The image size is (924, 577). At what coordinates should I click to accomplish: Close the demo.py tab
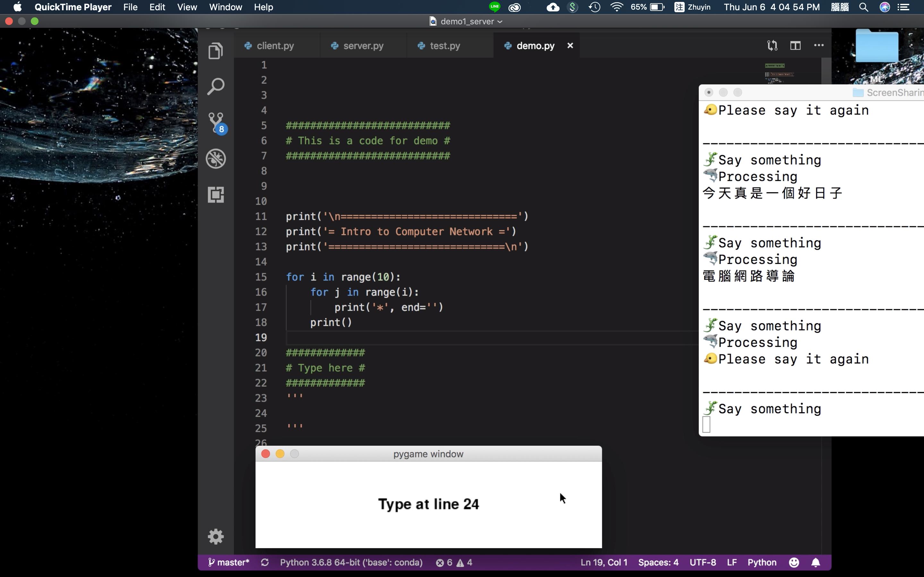click(x=570, y=46)
